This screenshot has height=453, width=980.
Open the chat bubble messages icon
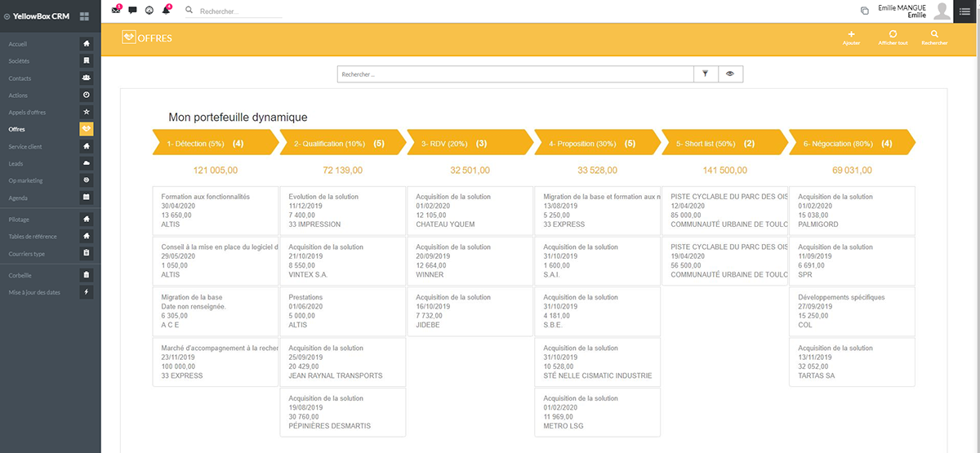pyautogui.click(x=133, y=11)
